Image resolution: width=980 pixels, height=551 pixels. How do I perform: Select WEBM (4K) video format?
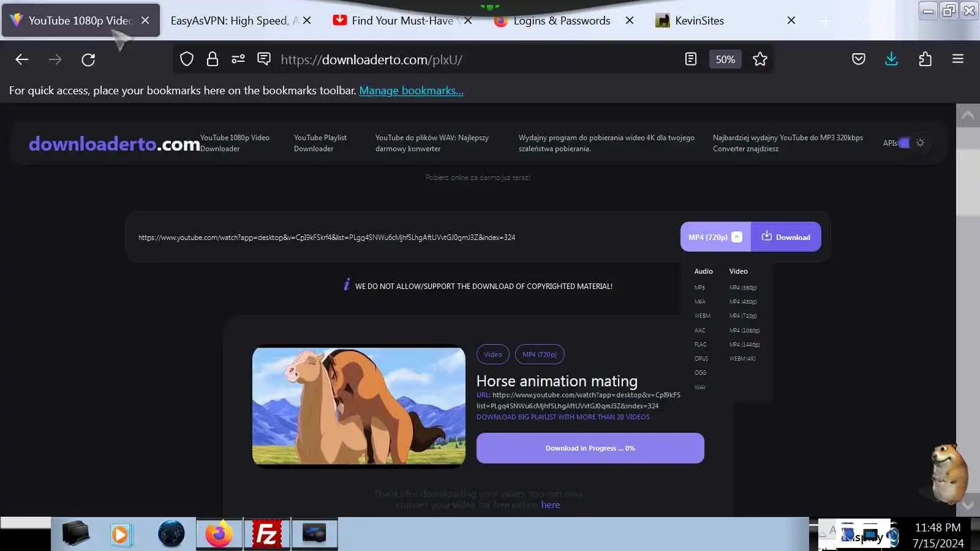[742, 359]
